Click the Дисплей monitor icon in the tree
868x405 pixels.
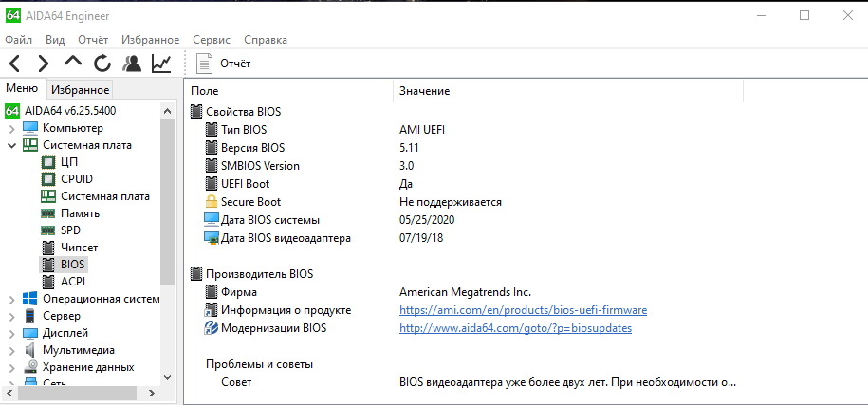pyautogui.click(x=30, y=334)
